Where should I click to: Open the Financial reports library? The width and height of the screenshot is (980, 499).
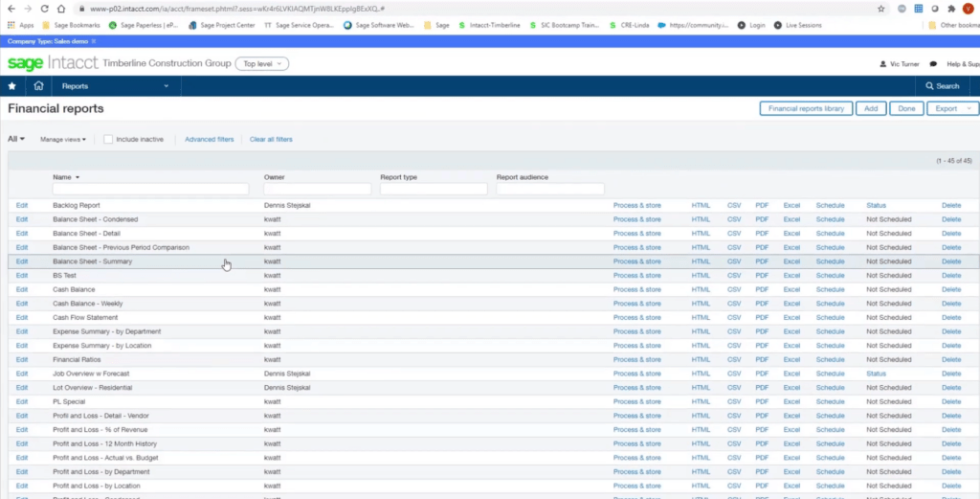point(806,109)
